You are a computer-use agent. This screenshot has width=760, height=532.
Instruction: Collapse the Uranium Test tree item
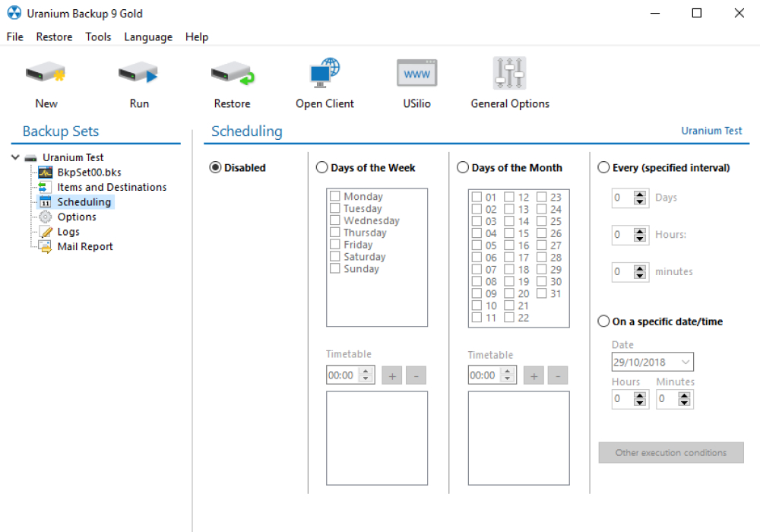coord(15,157)
